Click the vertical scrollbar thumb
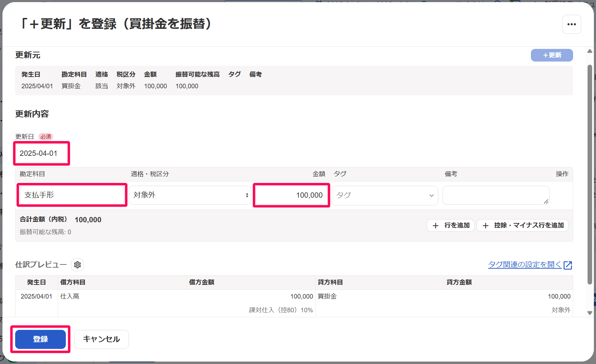The width and height of the screenshot is (596, 364). pyautogui.click(x=590, y=174)
